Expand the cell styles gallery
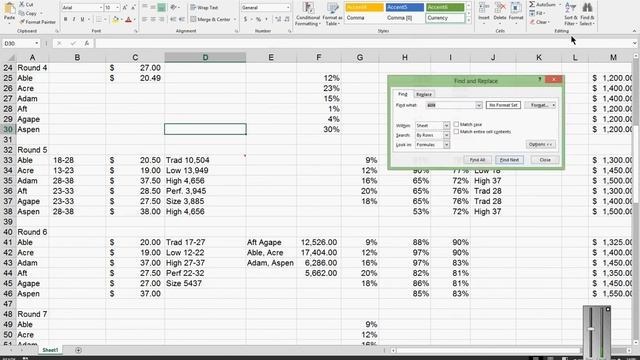640x360 pixels. pos(469,20)
